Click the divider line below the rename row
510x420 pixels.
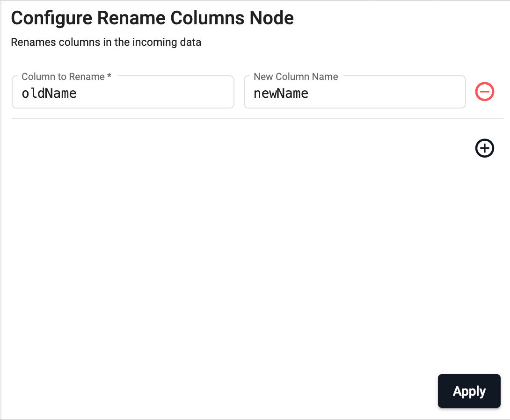257,119
